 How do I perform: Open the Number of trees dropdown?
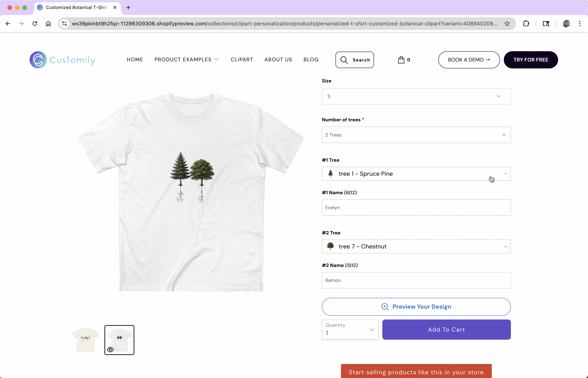pyautogui.click(x=416, y=135)
